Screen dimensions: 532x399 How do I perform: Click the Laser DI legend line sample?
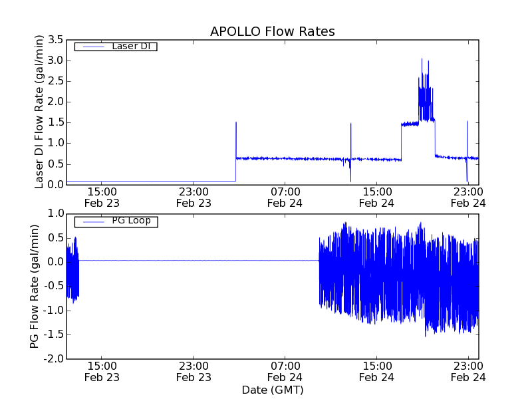tap(94, 47)
